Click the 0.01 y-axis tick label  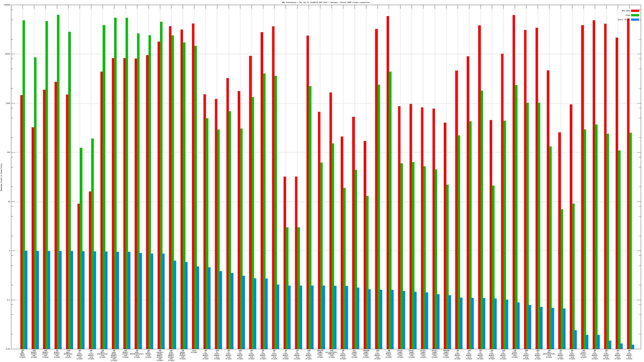pyautogui.click(x=8, y=349)
